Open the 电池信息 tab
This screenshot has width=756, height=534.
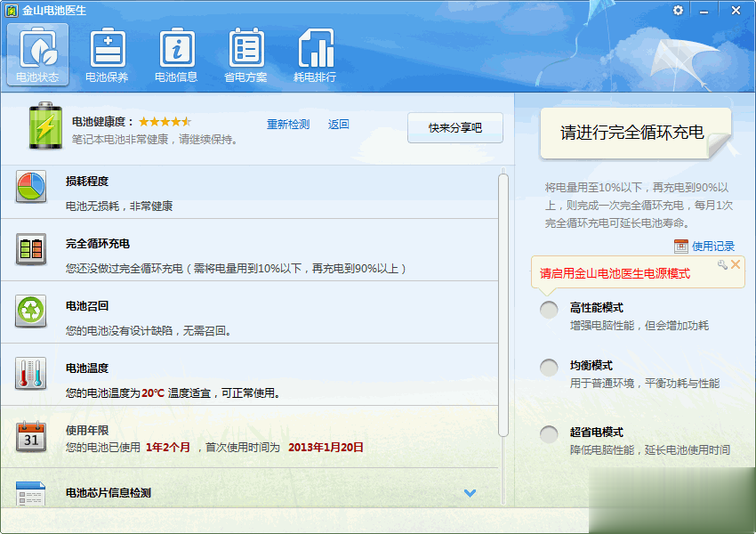(x=176, y=55)
